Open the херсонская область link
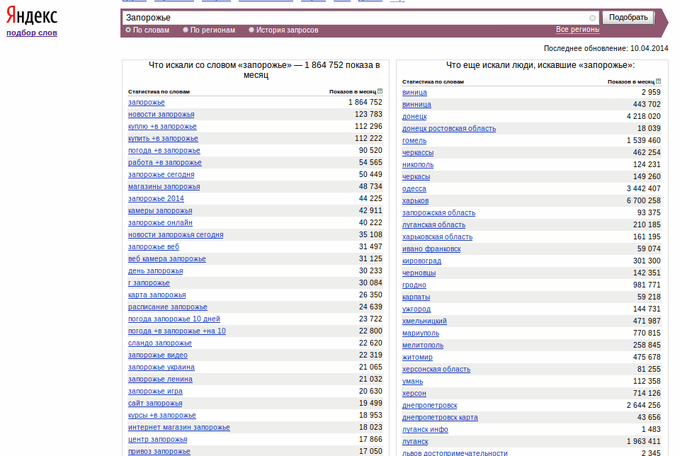The image size is (680, 456). (436, 370)
